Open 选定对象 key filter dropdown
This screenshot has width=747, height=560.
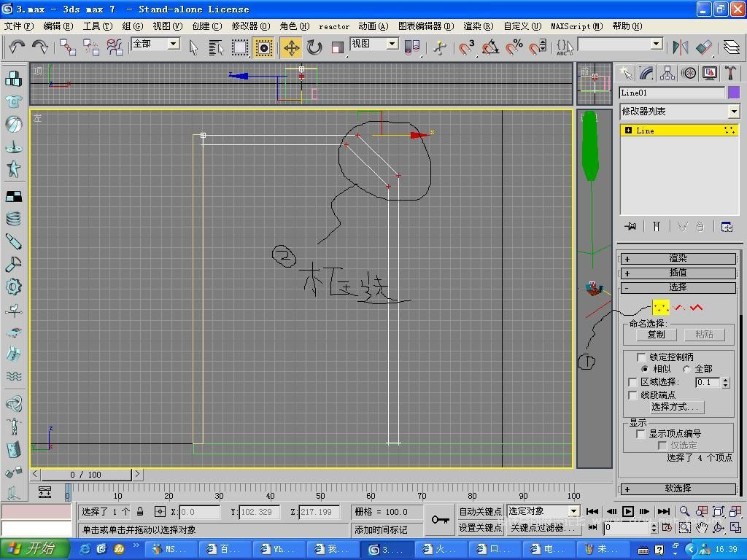573,511
